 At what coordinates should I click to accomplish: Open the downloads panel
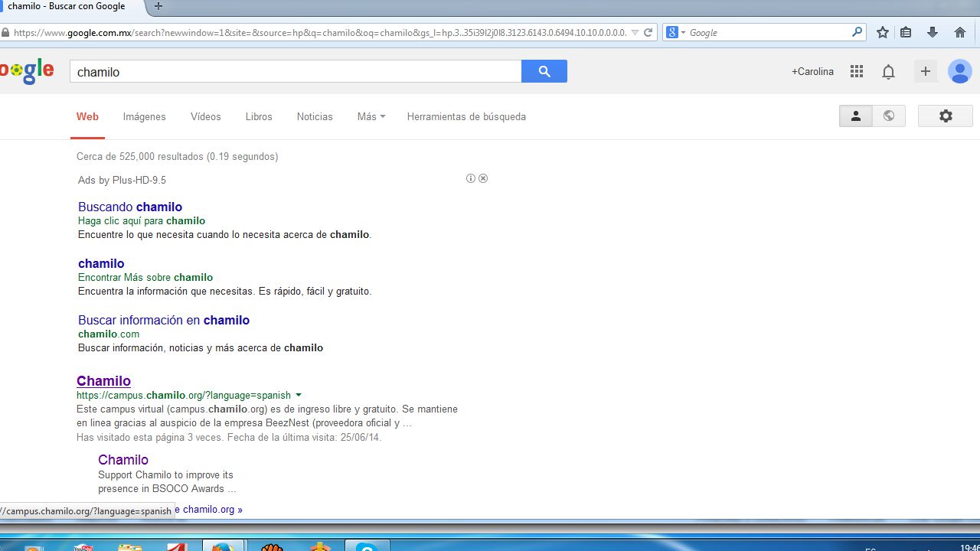coord(933,33)
